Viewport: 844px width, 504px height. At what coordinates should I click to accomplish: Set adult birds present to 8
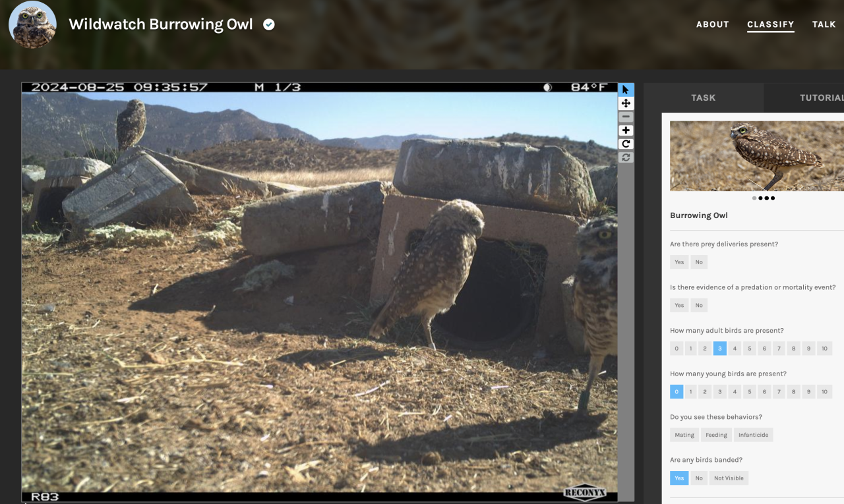[793, 349]
